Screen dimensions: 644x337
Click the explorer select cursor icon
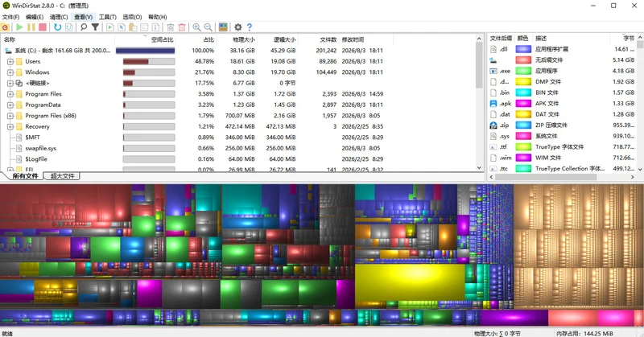(x=122, y=27)
